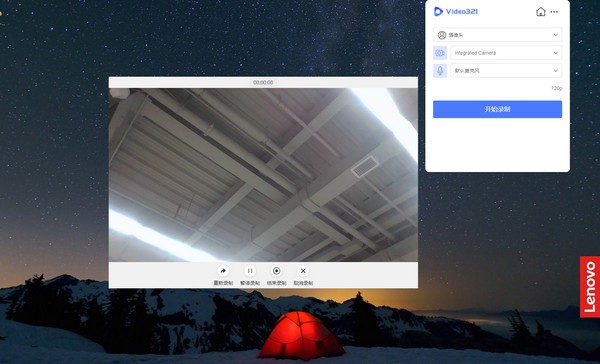The image size is (600, 364).
Task: End recording using the circle-dot icon
Action: click(276, 271)
